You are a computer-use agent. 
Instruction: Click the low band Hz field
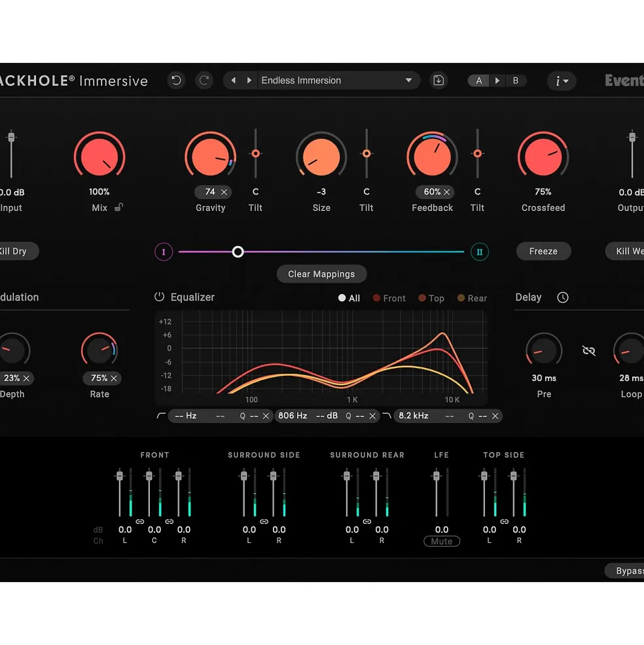pyautogui.click(x=185, y=416)
